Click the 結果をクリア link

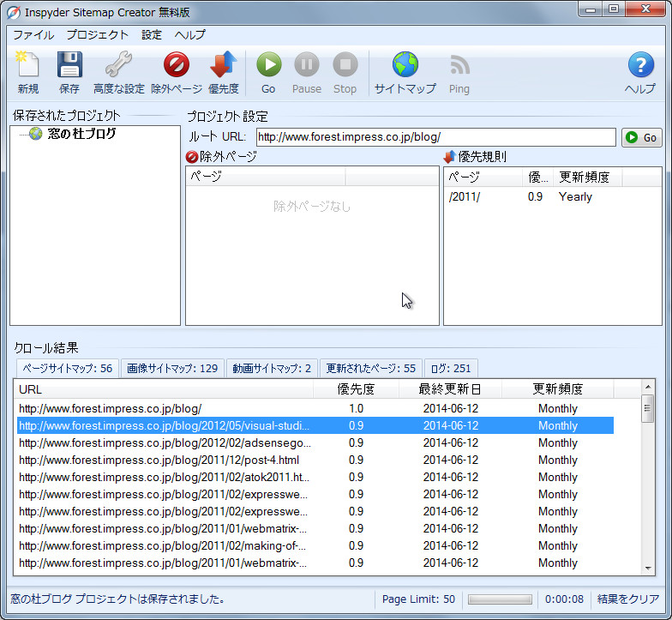click(627, 599)
